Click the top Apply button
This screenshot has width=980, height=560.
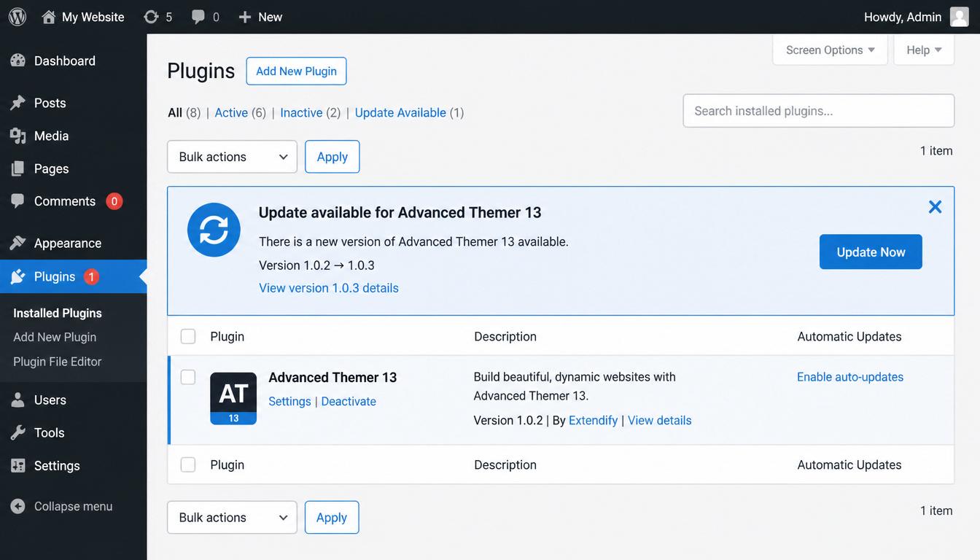pyautogui.click(x=332, y=157)
